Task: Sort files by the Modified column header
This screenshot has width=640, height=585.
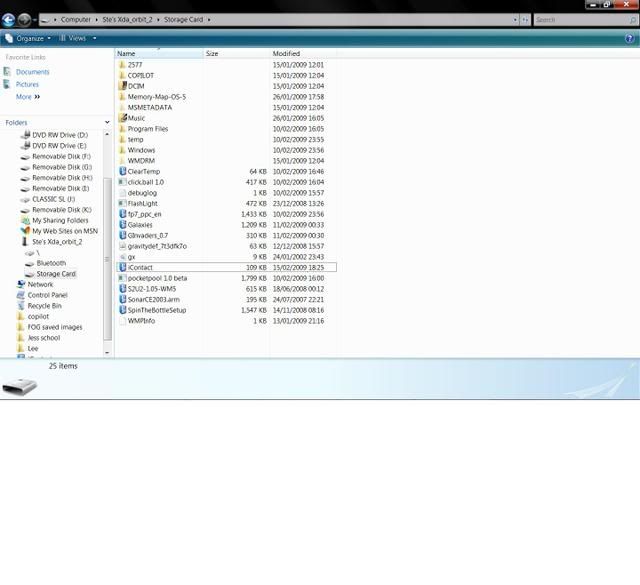Action: click(x=286, y=53)
